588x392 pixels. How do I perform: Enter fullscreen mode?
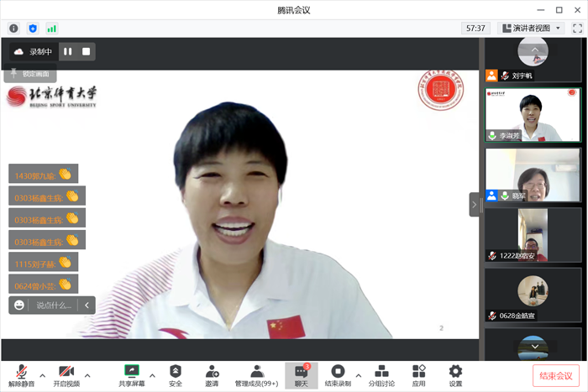(578, 28)
